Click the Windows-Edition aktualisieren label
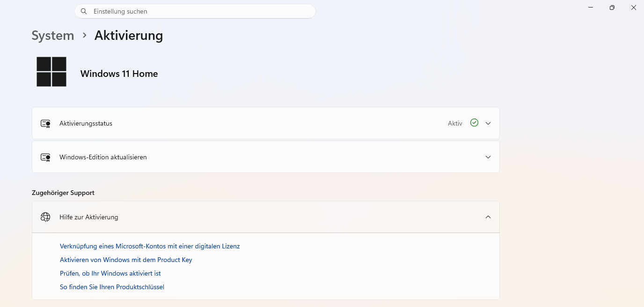 pyautogui.click(x=103, y=157)
